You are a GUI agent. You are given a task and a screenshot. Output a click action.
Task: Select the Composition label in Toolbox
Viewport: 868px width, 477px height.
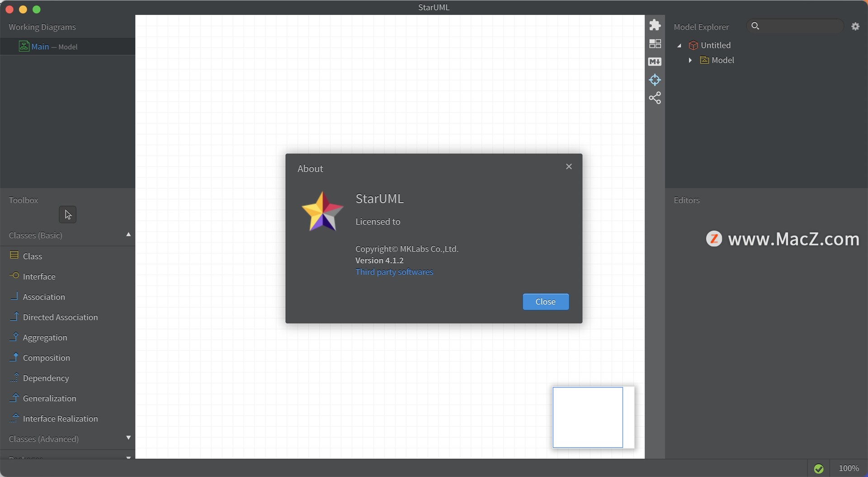(47, 358)
